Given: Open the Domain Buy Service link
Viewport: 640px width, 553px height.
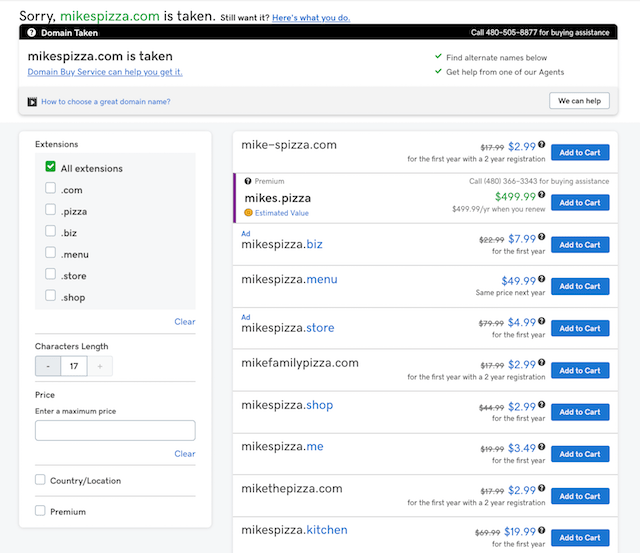Looking at the screenshot, I should (x=105, y=72).
